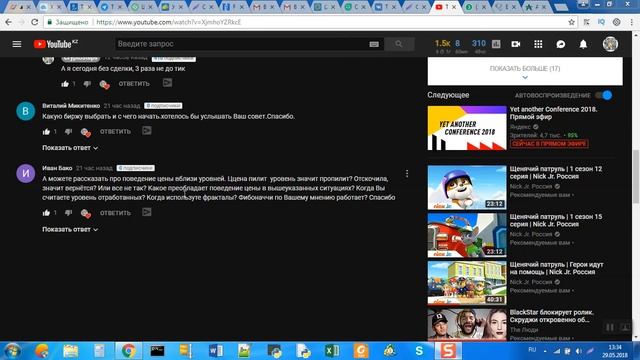Viewport: 640px width, 360px height.
Task: Toggle the Автовоспроизведение autoplay switch
Action: [603, 95]
